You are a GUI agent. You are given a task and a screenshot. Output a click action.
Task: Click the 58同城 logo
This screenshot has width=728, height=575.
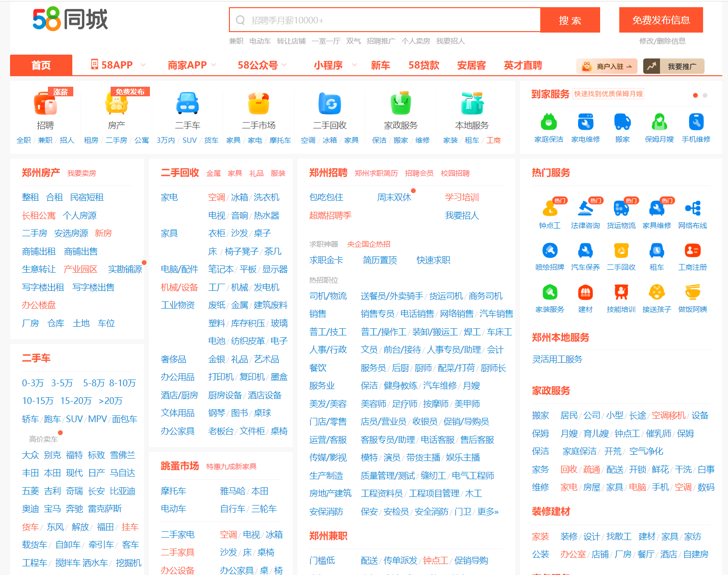70,19
